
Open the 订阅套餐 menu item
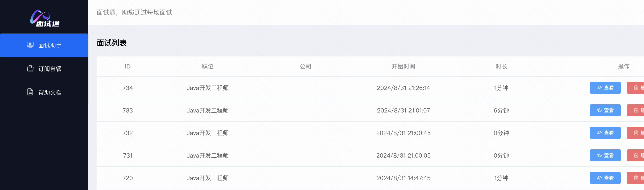pyautogui.click(x=44, y=69)
